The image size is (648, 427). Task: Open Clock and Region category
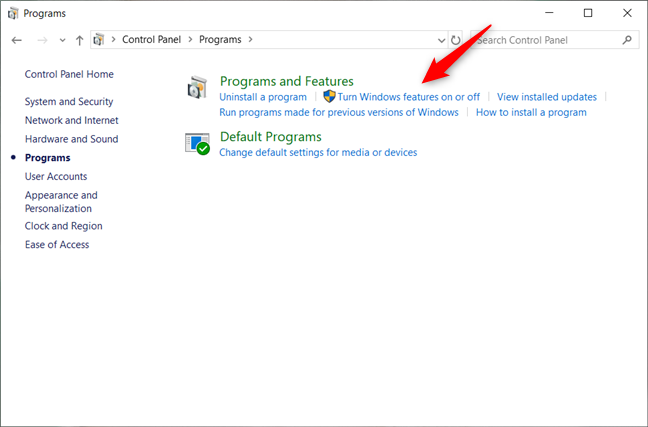64,226
